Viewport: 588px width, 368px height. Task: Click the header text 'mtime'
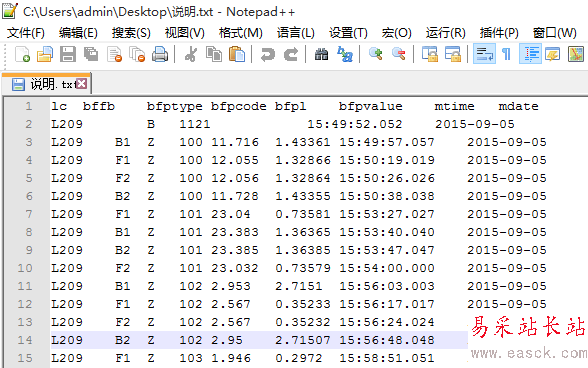[454, 106]
